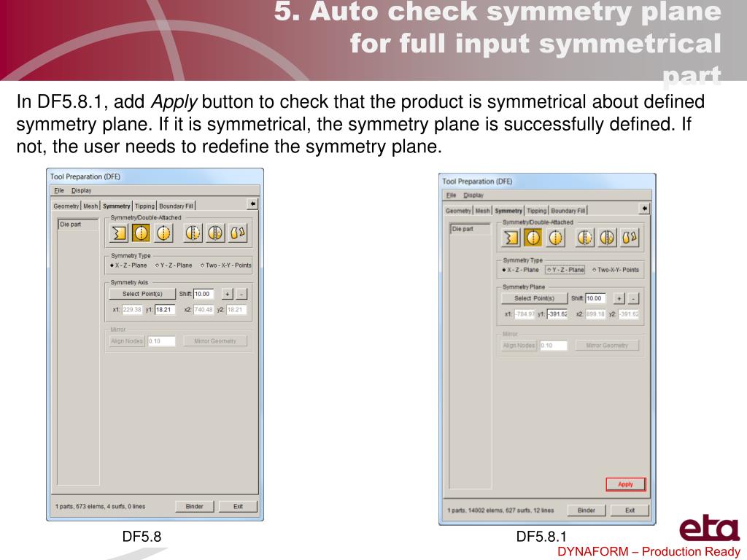Viewport: 747px width, 560px height.
Task: Click Align Nodes button in DF5.8.1 dialog
Action: (x=519, y=345)
